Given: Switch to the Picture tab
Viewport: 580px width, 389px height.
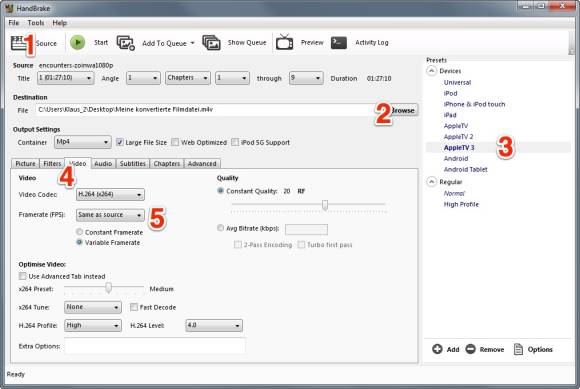Looking at the screenshot, I should [25, 163].
